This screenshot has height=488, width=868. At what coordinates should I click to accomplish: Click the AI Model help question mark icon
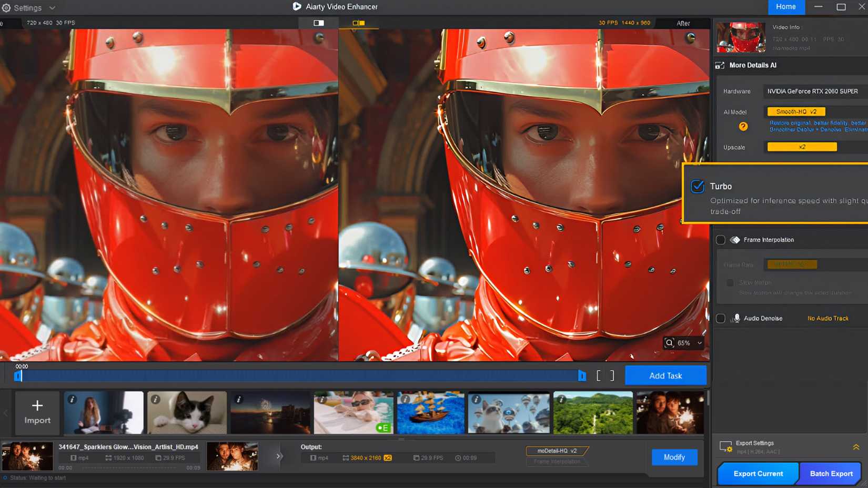[x=743, y=126]
